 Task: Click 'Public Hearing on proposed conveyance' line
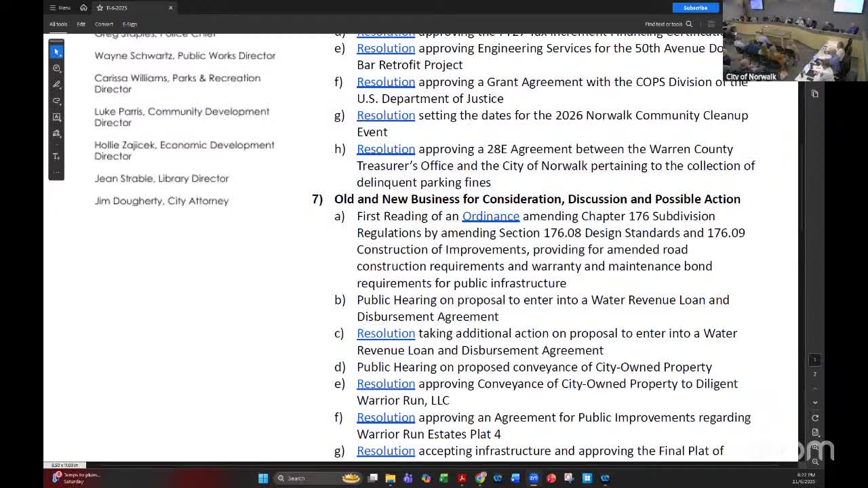pyautogui.click(x=534, y=367)
